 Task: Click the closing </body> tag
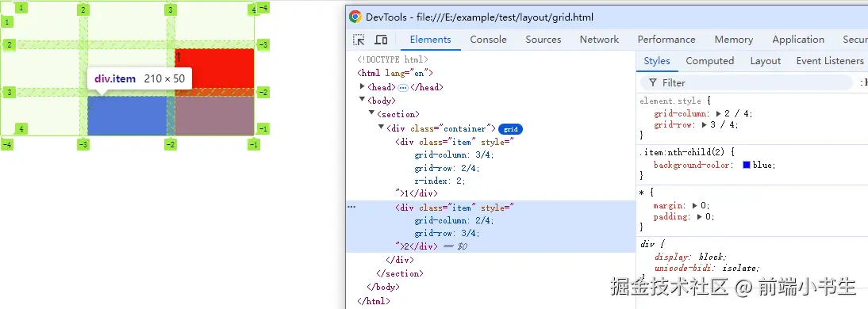point(383,287)
